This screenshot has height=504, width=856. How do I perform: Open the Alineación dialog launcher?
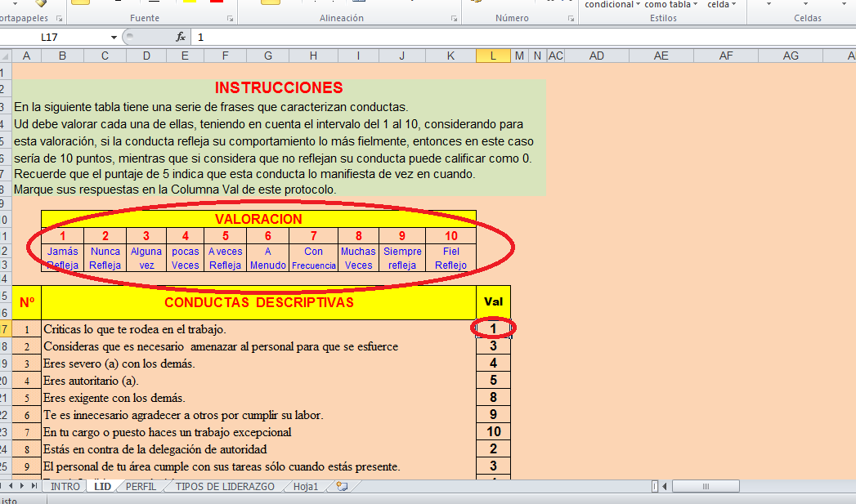[x=455, y=18]
